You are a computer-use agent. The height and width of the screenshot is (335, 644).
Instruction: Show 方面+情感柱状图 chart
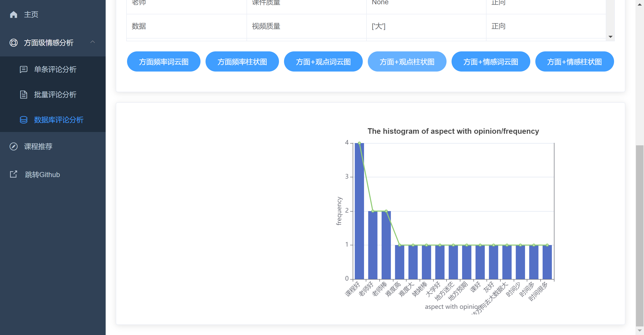click(574, 62)
